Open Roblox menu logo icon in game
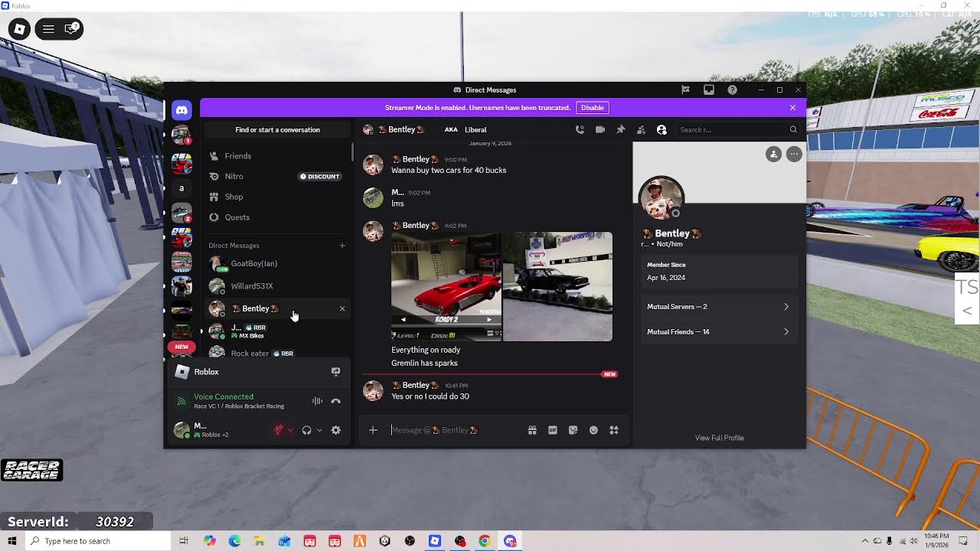980x551 pixels. pyautogui.click(x=20, y=29)
